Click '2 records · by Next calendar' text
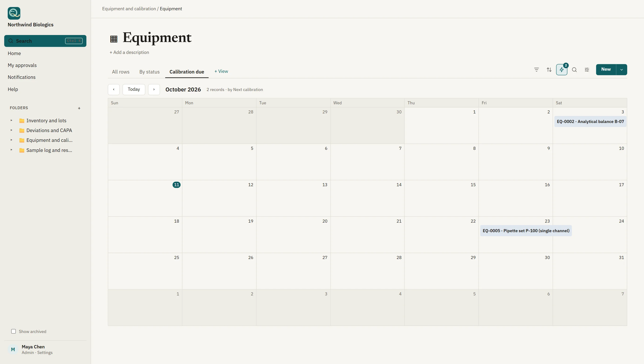Image resolution: width=644 pixels, height=364 pixels. 235,90
